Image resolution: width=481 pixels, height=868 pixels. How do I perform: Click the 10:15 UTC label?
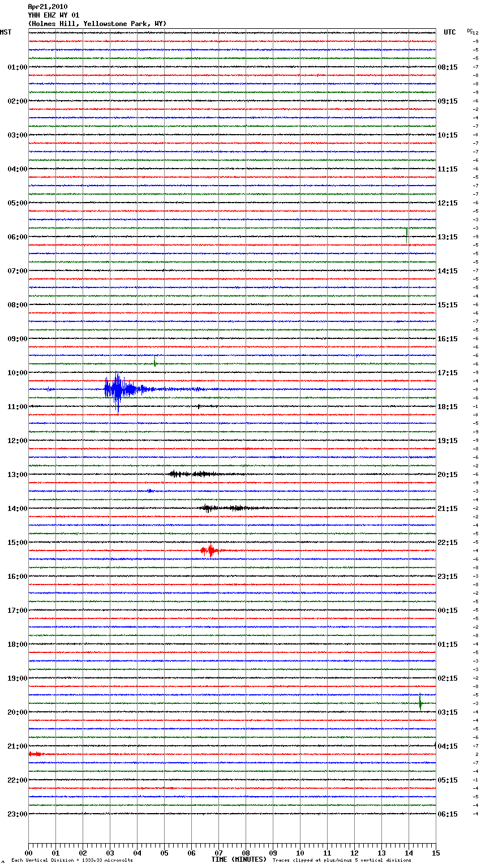(448, 135)
